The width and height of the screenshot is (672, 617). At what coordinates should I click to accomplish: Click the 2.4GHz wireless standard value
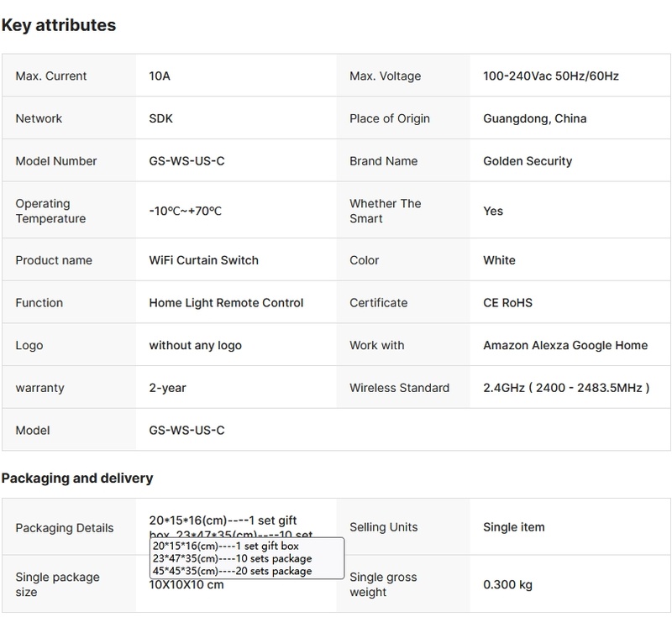[x=567, y=388]
